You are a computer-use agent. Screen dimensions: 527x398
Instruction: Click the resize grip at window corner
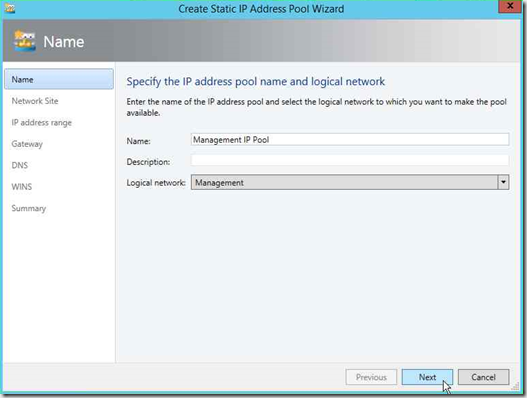[x=516, y=387]
